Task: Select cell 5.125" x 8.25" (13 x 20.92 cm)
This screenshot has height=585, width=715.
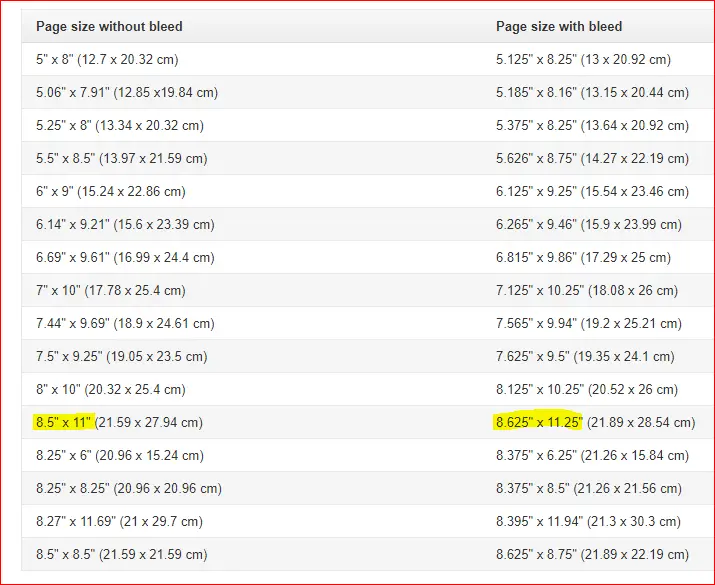Action: (x=583, y=59)
